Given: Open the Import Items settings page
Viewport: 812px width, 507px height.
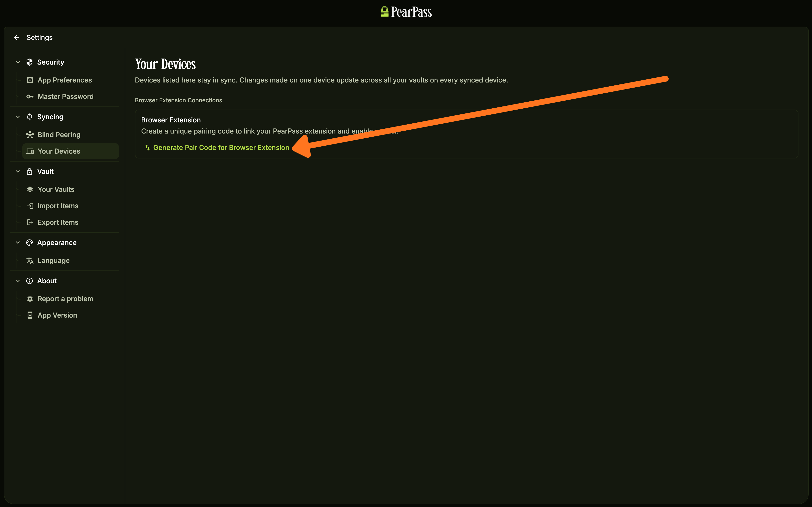Looking at the screenshot, I should [58, 206].
